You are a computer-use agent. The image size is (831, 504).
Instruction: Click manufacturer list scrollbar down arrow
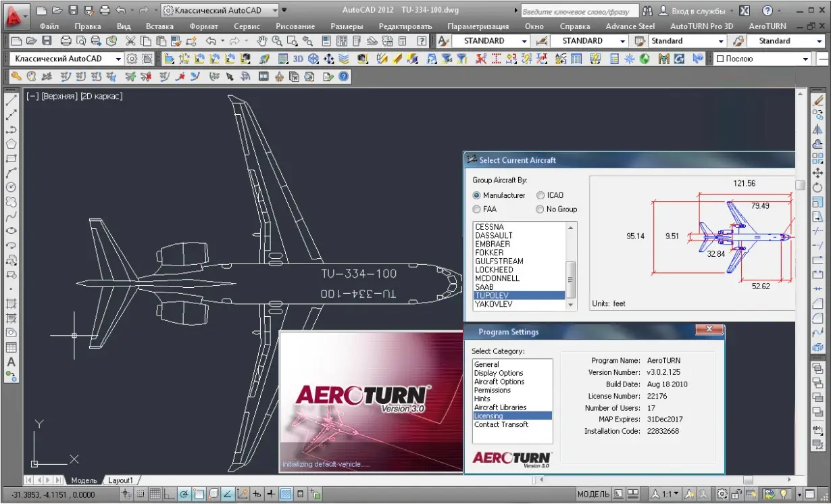pyautogui.click(x=571, y=305)
